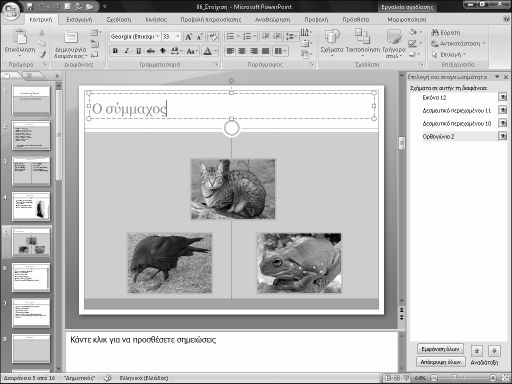Click the Grow Font icon

click(x=188, y=37)
